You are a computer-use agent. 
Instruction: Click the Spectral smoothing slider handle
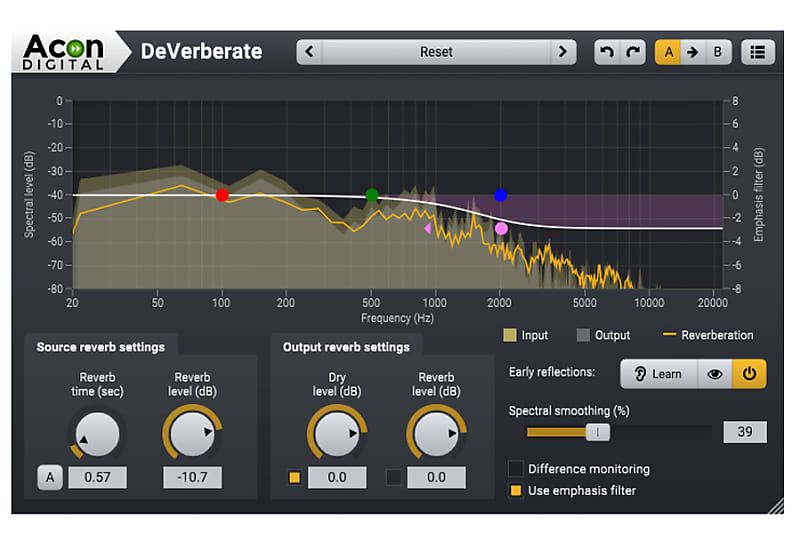(597, 432)
